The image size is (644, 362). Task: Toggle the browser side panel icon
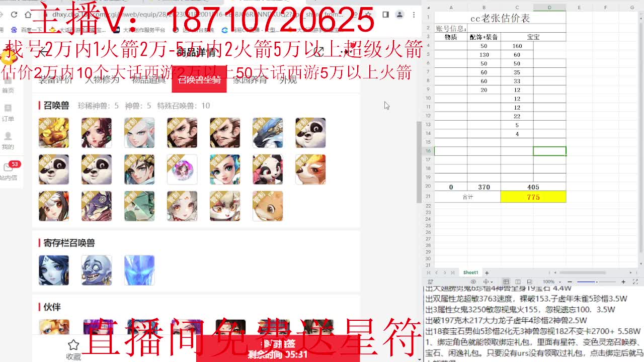point(385,15)
